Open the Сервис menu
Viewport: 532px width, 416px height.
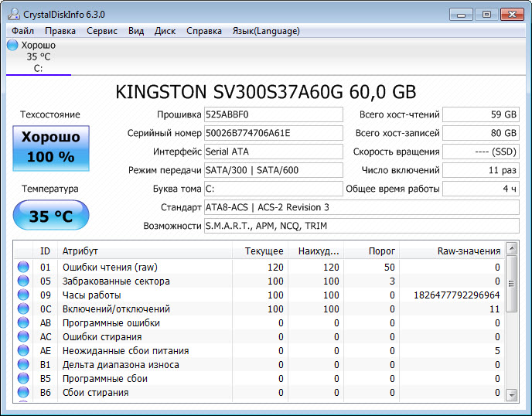click(102, 31)
